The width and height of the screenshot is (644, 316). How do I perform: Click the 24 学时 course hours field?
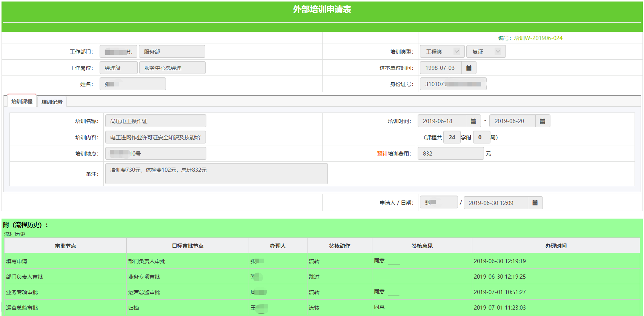(x=452, y=137)
